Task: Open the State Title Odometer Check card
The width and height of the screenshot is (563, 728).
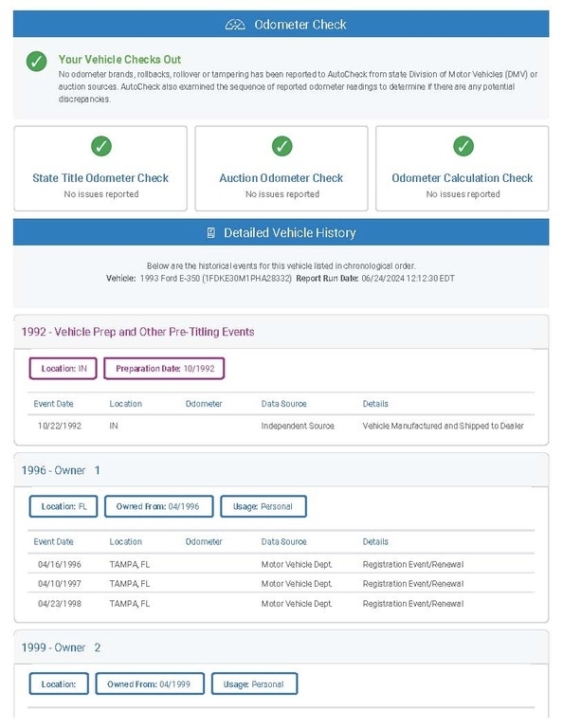Action: 100,168
